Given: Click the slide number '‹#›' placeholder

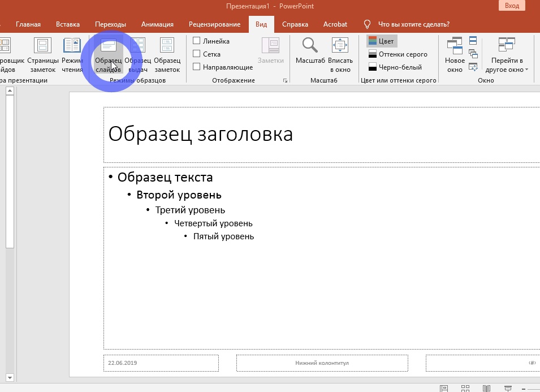Looking at the screenshot, I should tap(483, 363).
